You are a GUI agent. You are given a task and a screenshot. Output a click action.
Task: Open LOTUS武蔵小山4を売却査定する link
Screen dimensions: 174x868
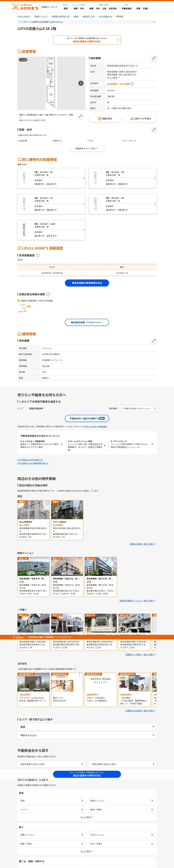point(30,460)
